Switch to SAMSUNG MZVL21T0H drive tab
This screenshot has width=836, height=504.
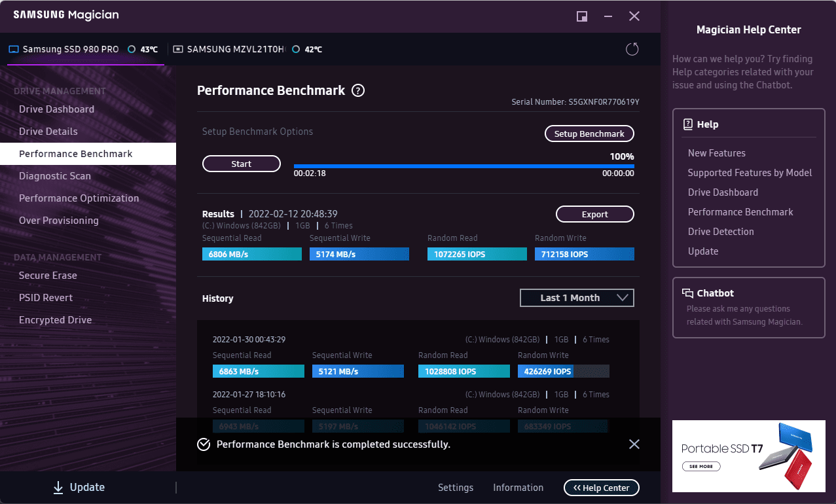(247, 49)
